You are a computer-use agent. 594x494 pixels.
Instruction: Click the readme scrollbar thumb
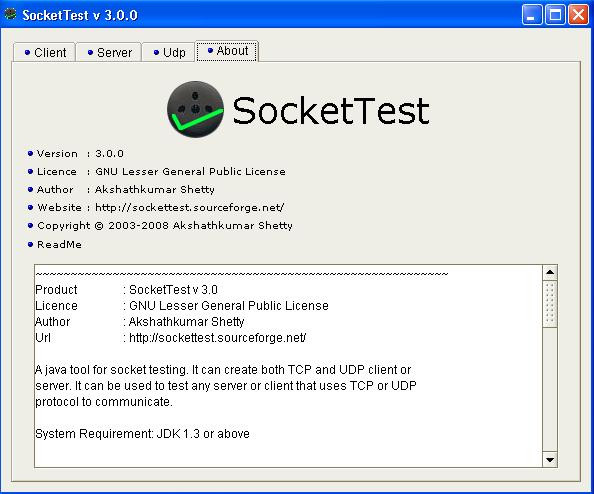pyautogui.click(x=550, y=303)
